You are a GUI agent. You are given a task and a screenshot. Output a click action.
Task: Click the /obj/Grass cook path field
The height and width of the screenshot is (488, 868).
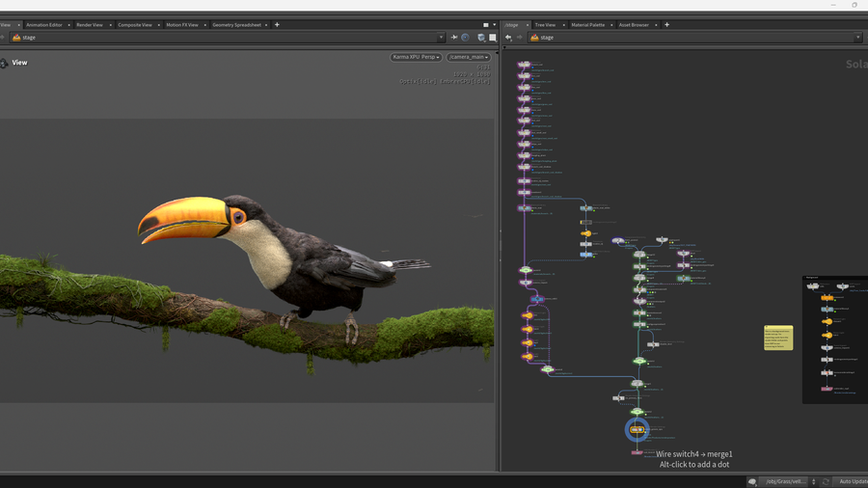(784, 481)
